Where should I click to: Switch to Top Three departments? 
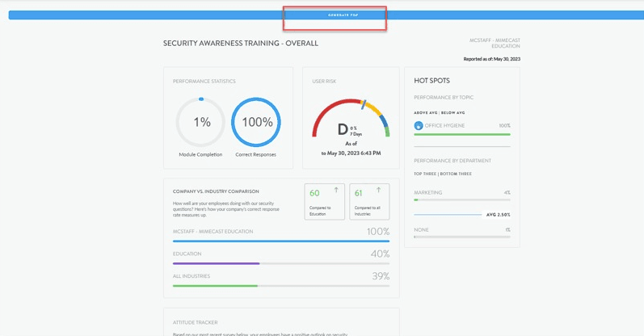point(425,174)
